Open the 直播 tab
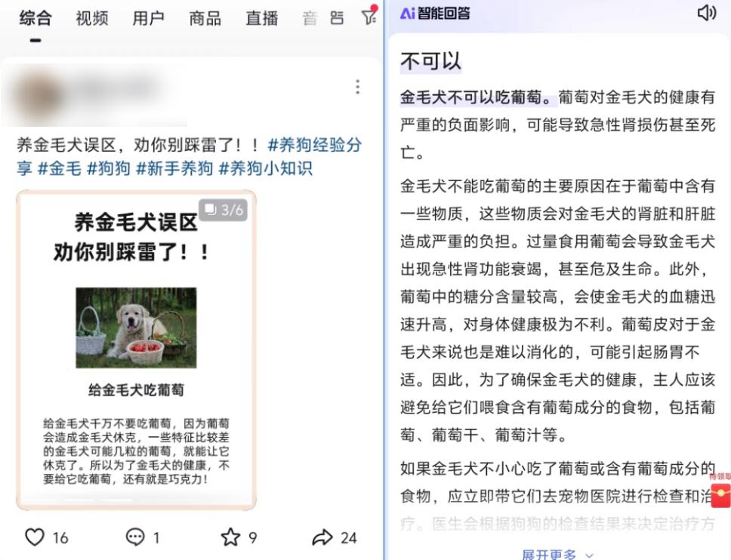 click(261, 19)
